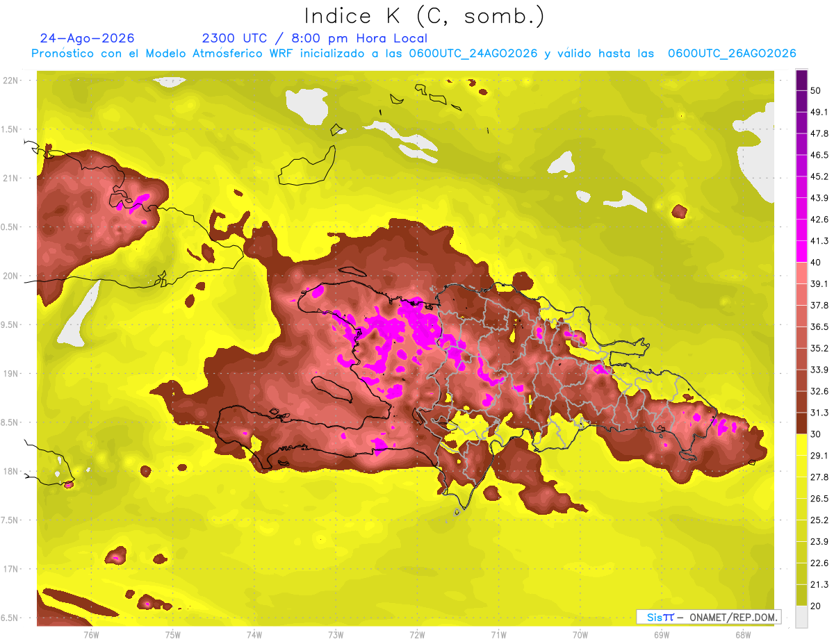The height and width of the screenshot is (644, 834).
Task: Select the colorbar value 40
Action: 817,263
